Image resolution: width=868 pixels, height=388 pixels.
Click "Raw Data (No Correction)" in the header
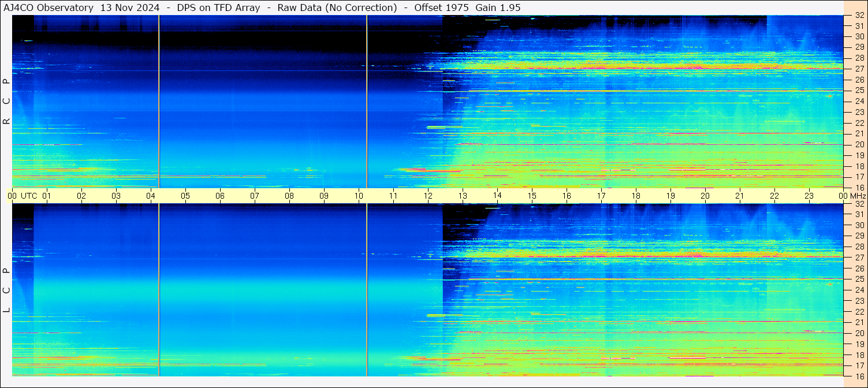click(x=337, y=8)
